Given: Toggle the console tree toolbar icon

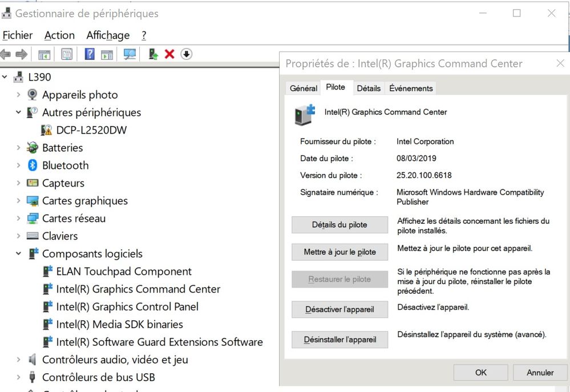Looking at the screenshot, I should point(45,55).
